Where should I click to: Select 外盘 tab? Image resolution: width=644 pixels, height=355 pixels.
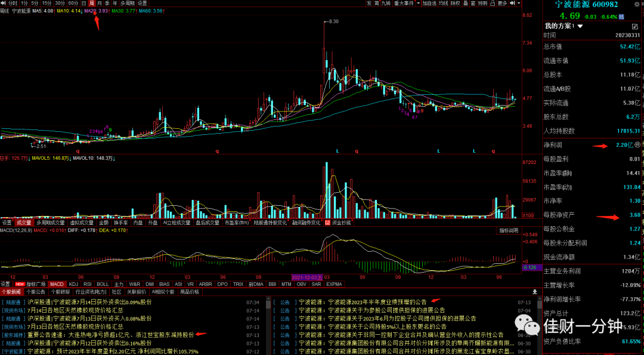pos(153,223)
